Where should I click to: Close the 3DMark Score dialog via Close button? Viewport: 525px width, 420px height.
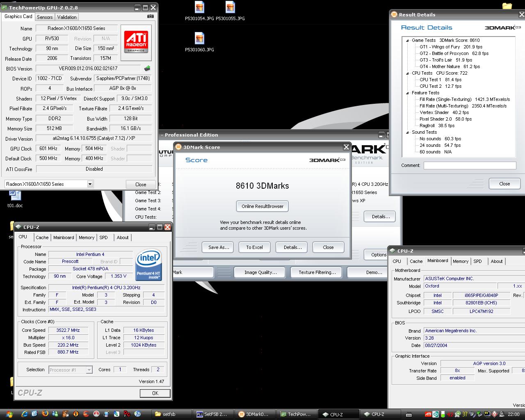pyautogui.click(x=328, y=247)
